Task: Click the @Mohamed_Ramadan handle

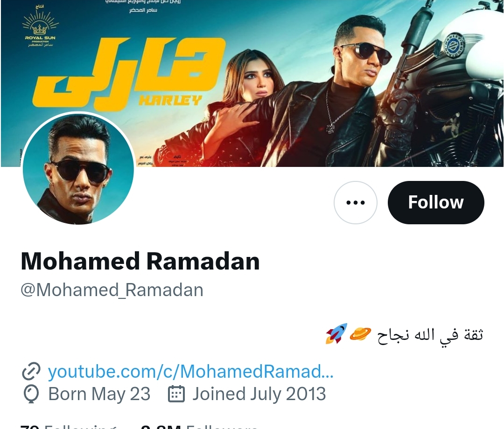Action: click(112, 290)
